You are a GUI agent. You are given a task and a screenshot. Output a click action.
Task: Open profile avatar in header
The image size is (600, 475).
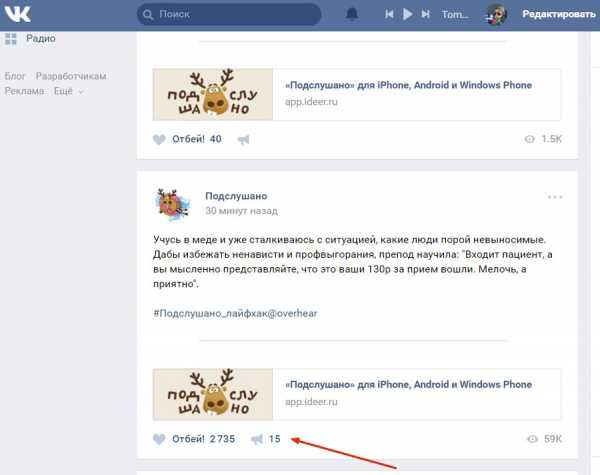tap(496, 15)
